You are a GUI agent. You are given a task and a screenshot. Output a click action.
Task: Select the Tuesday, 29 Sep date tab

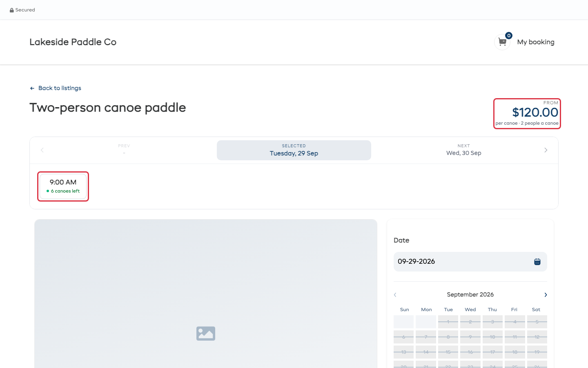pos(294,150)
